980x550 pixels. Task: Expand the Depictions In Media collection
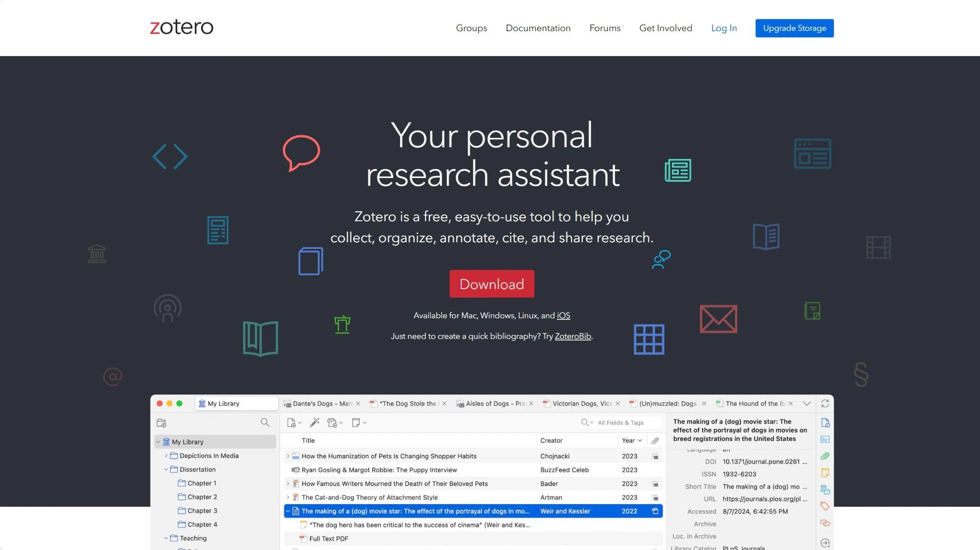(x=166, y=456)
